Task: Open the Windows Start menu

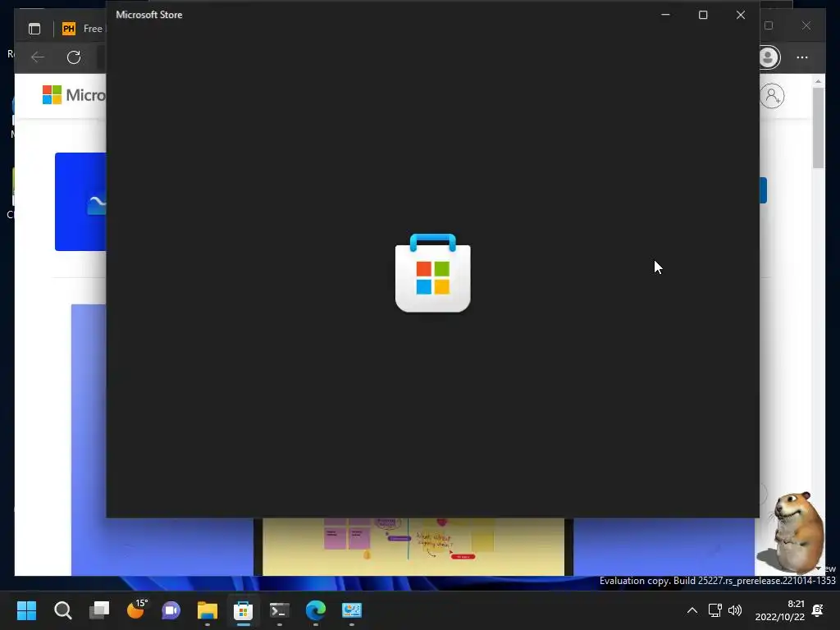Action: (x=27, y=610)
